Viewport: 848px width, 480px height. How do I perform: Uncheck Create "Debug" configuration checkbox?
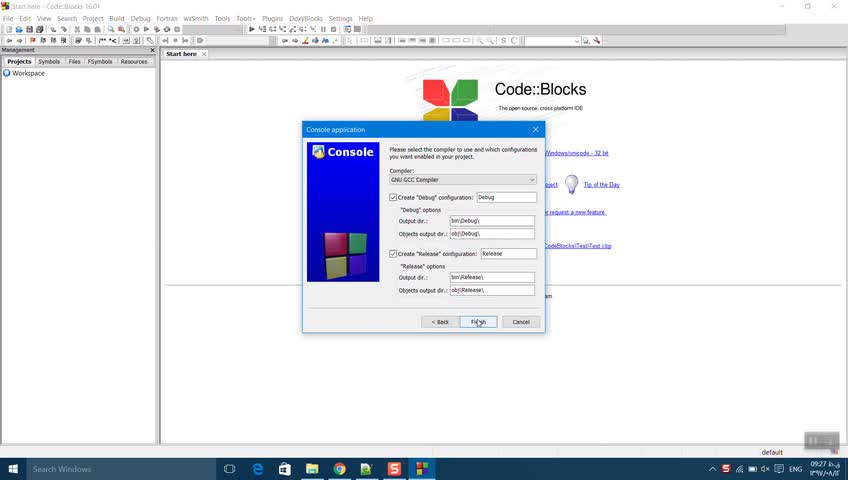(x=393, y=197)
